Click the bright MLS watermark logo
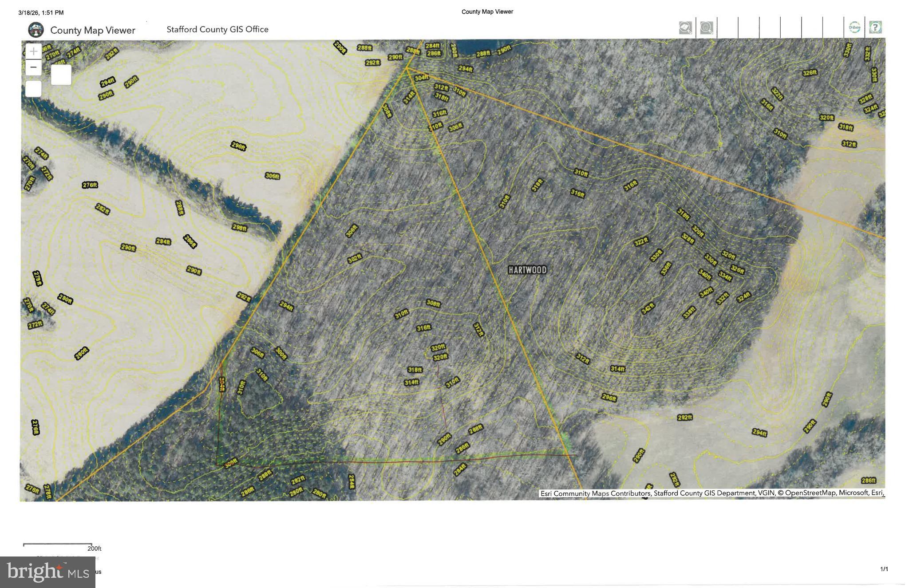909x588 pixels. (47, 572)
